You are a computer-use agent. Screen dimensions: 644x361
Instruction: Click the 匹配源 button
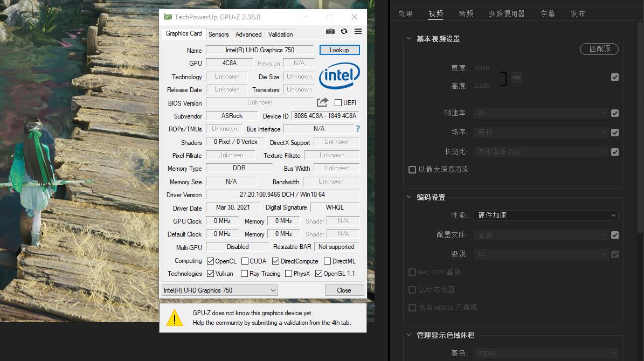599,48
